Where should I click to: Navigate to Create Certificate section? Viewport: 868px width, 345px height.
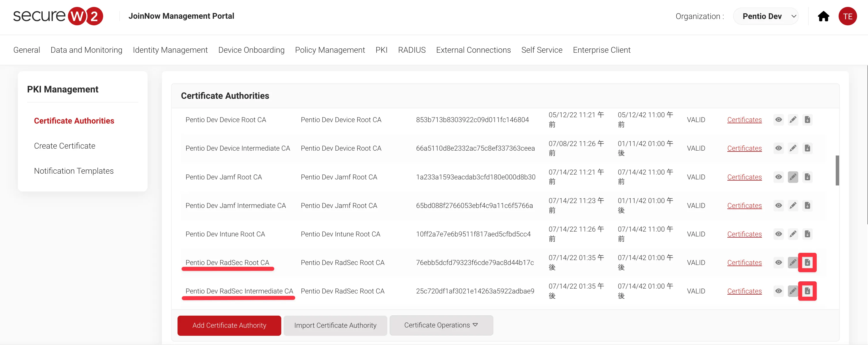click(x=64, y=145)
